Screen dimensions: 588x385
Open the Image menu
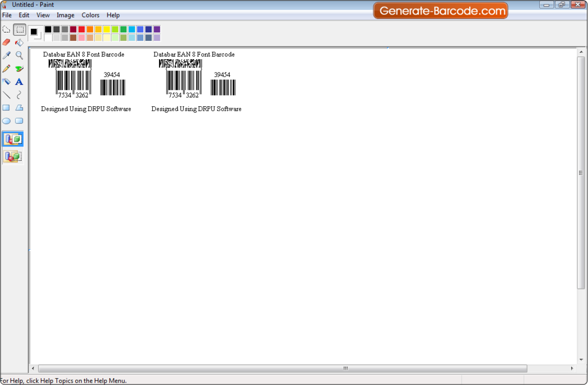point(65,15)
